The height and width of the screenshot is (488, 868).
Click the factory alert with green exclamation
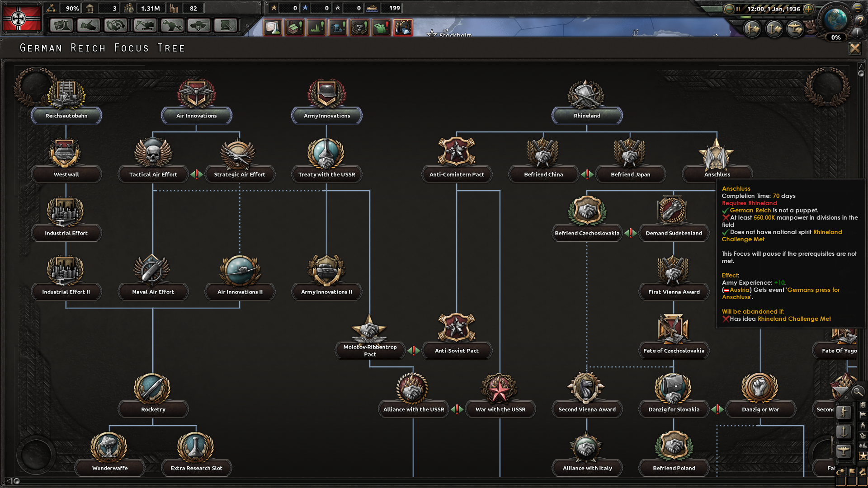tap(295, 28)
